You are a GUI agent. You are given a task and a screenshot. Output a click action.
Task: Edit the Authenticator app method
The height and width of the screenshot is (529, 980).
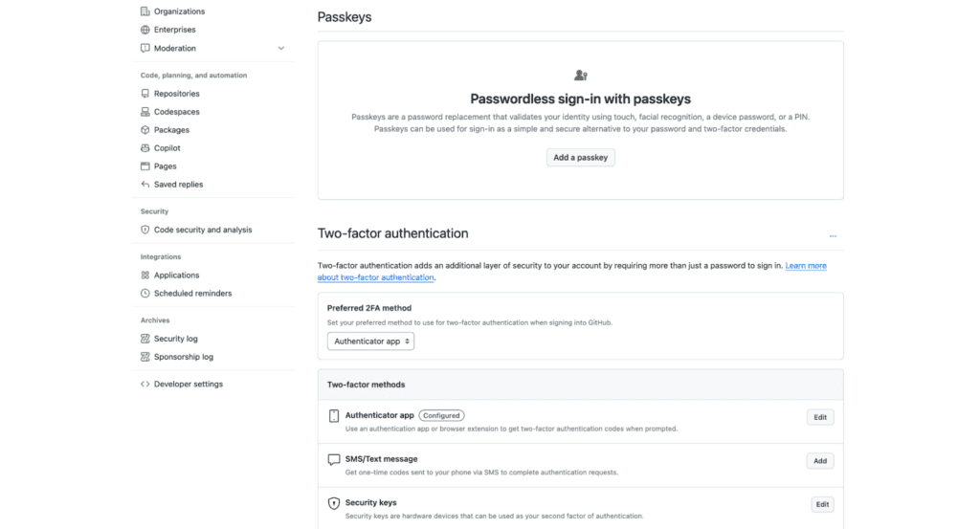pos(820,417)
